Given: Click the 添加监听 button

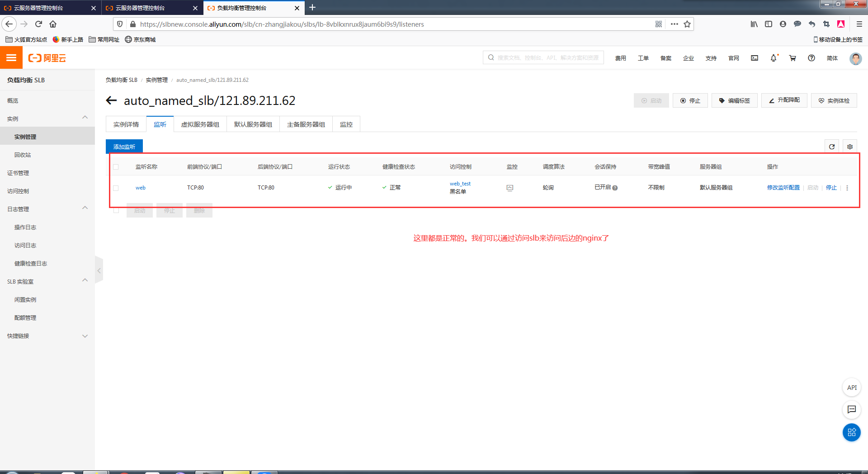Looking at the screenshot, I should 124,146.
